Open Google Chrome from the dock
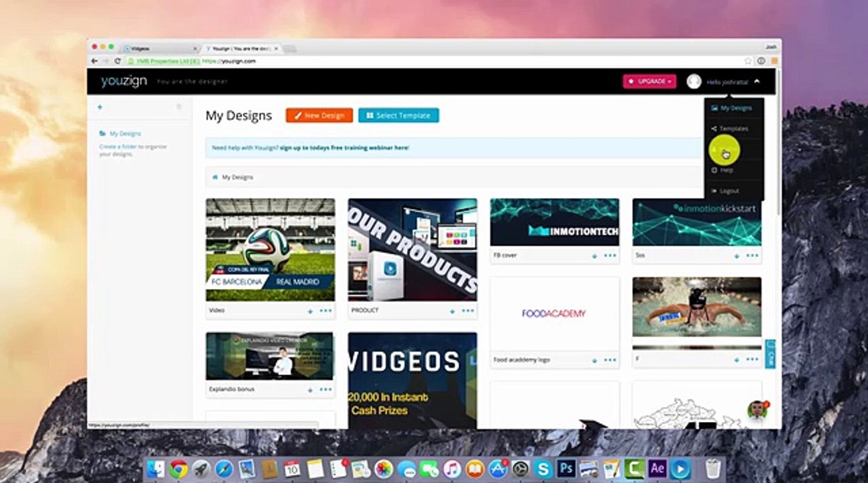This screenshot has width=868, height=483. [x=178, y=468]
